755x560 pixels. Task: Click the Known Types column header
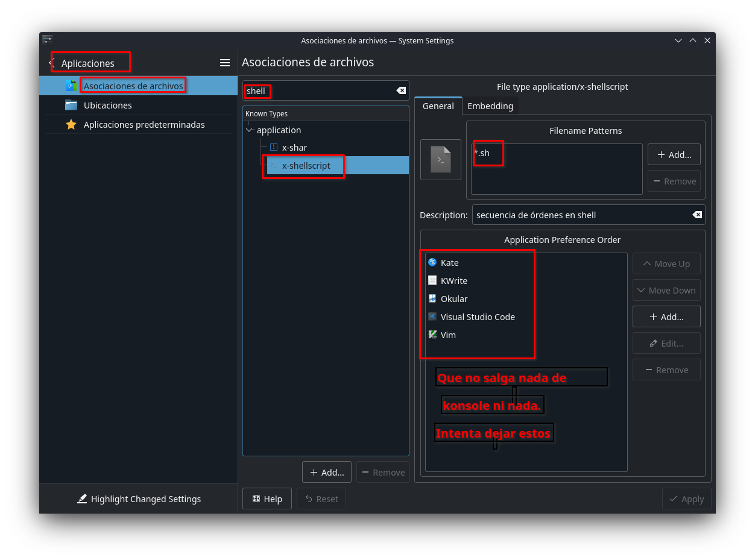pyautogui.click(x=326, y=113)
